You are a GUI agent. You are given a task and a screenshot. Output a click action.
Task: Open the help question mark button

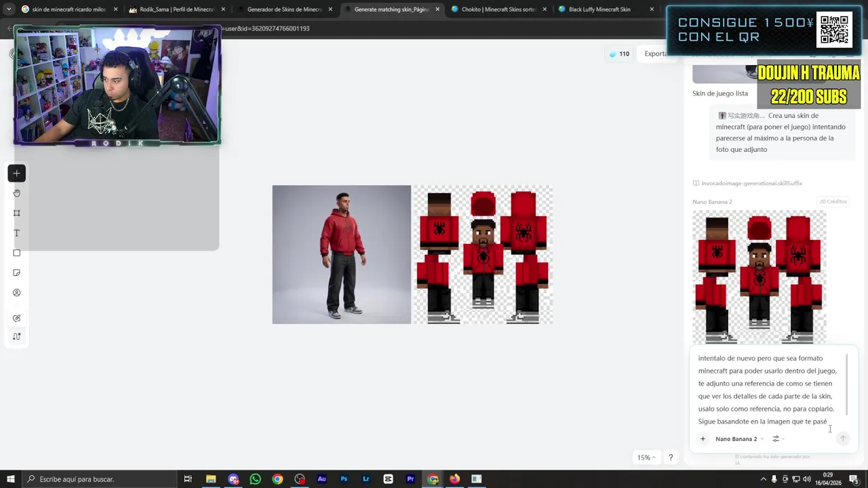(671, 457)
